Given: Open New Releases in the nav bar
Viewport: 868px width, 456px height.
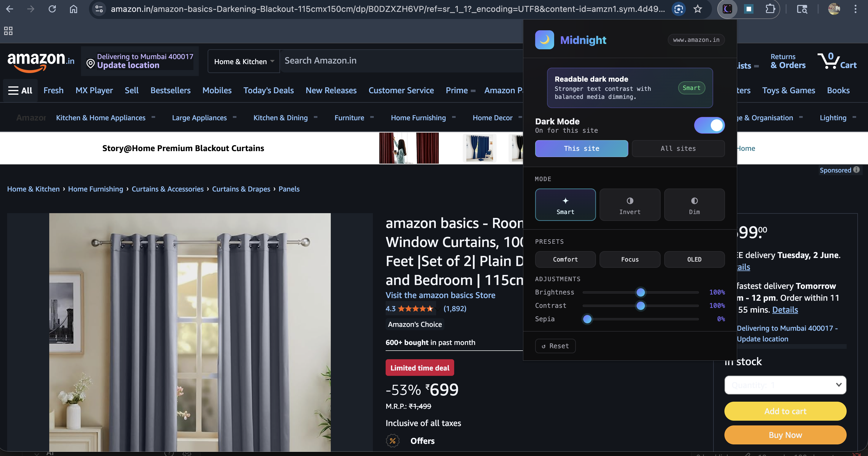Looking at the screenshot, I should tap(331, 90).
